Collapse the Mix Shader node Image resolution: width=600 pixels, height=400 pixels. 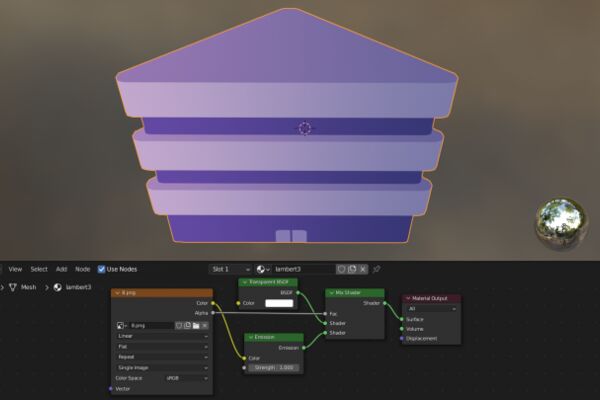click(332, 293)
